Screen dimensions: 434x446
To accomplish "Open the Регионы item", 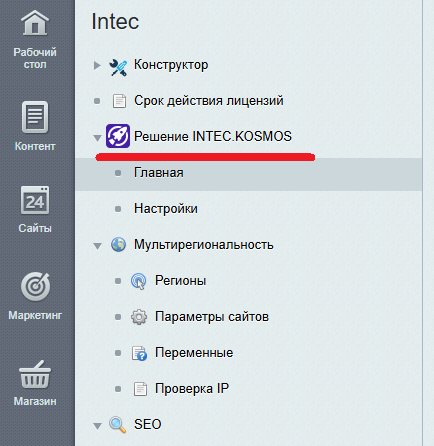I will (180, 281).
